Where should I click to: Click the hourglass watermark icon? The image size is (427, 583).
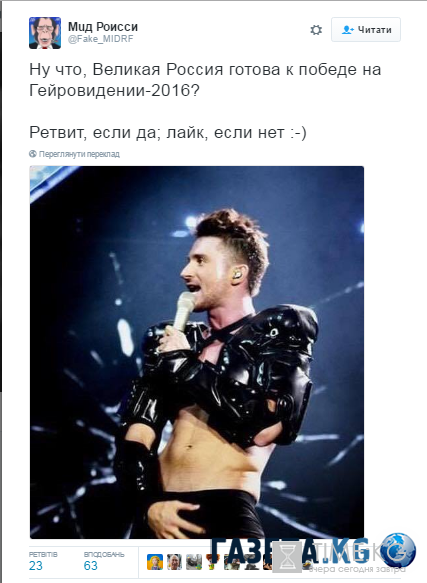pyautogui.click(x=287, y=556)
